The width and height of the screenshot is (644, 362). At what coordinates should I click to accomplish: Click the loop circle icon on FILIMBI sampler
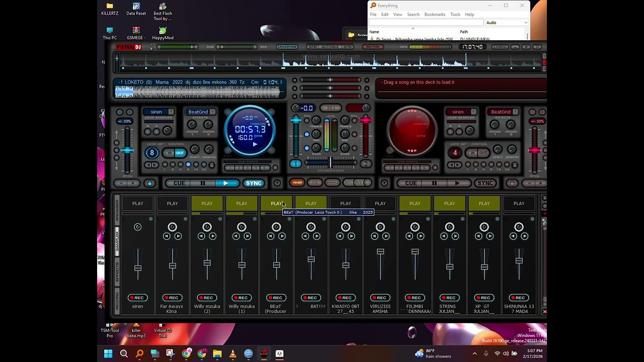415,227
